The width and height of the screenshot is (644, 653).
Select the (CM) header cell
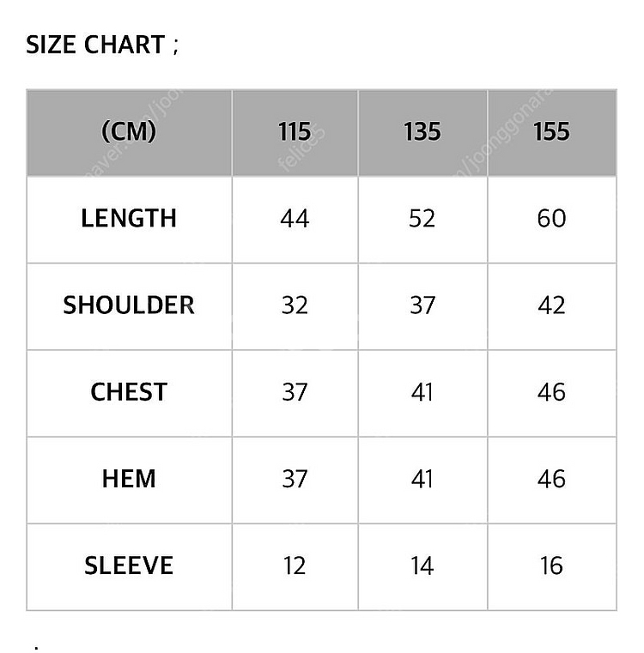click(x=129, y=132)
